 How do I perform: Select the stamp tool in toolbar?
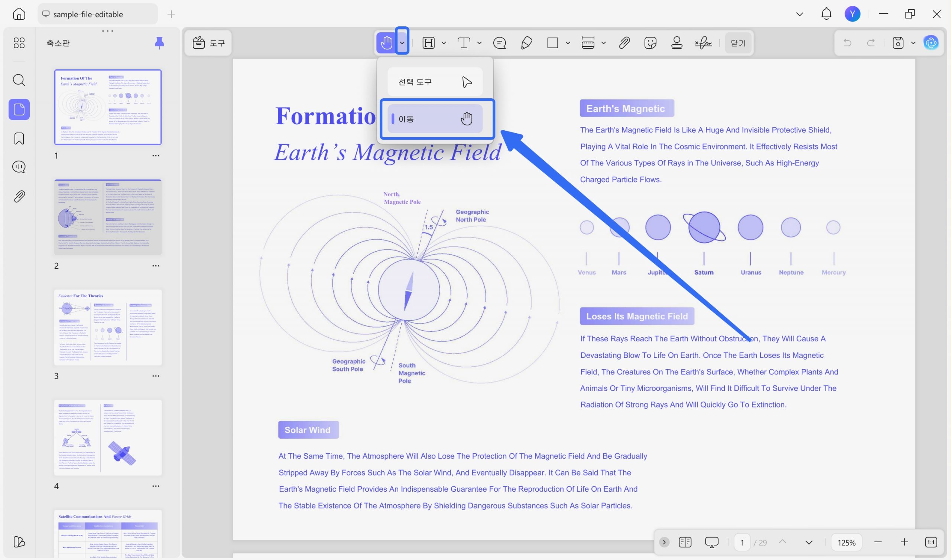coord(676,43)
